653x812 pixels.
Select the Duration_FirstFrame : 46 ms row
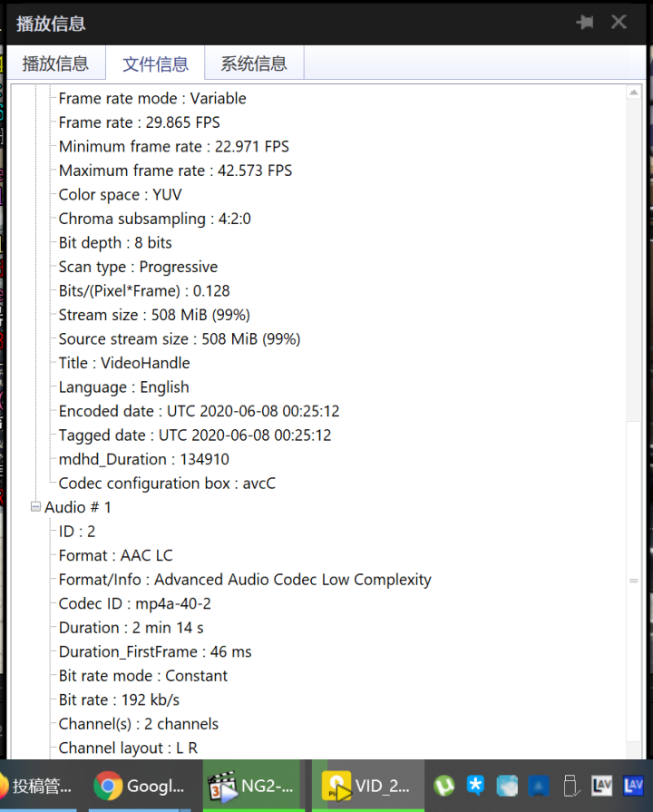coord(155,652)
